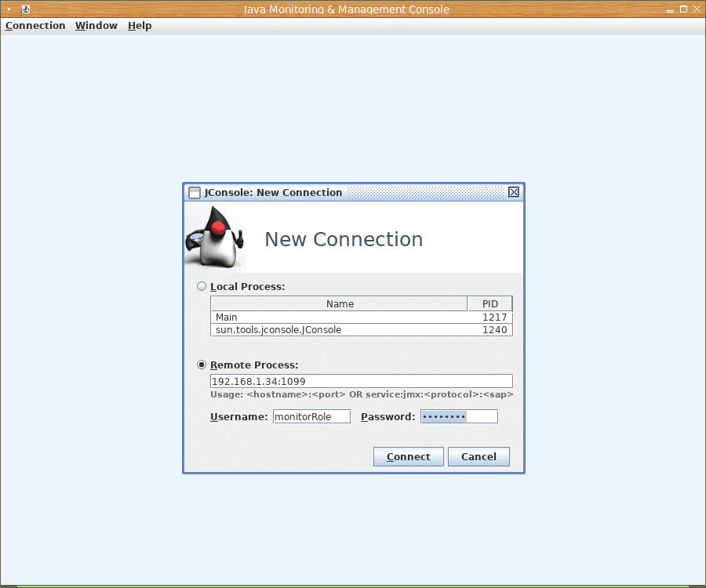Close the Java Monitoring console window
This screenshot has width=706, height=588.
697,9
